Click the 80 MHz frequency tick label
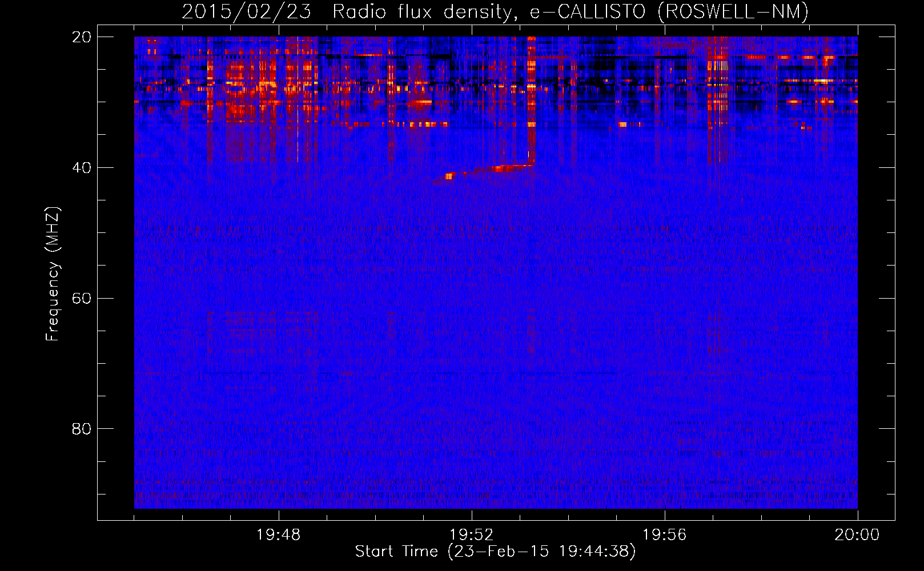The height and width of the screenshot is (571, 924). pos(82,429)
